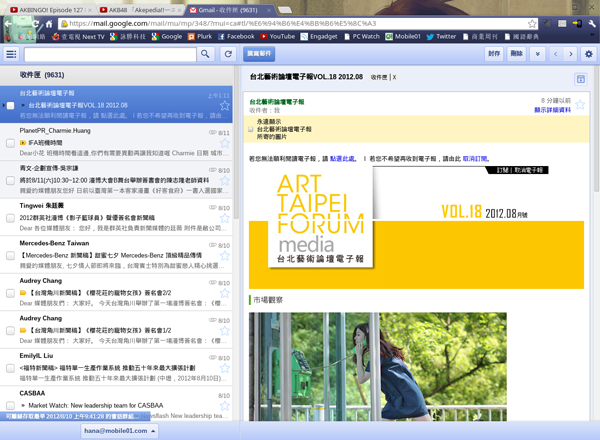Open the Mobile01 bookmark

click(403, 36)
